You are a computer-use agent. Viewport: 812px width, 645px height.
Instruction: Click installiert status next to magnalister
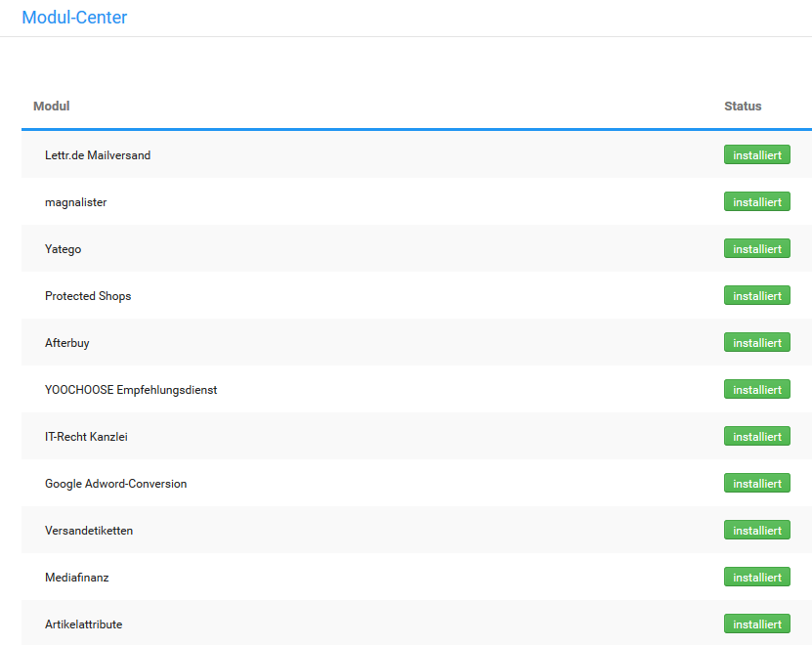pos(756,202)
